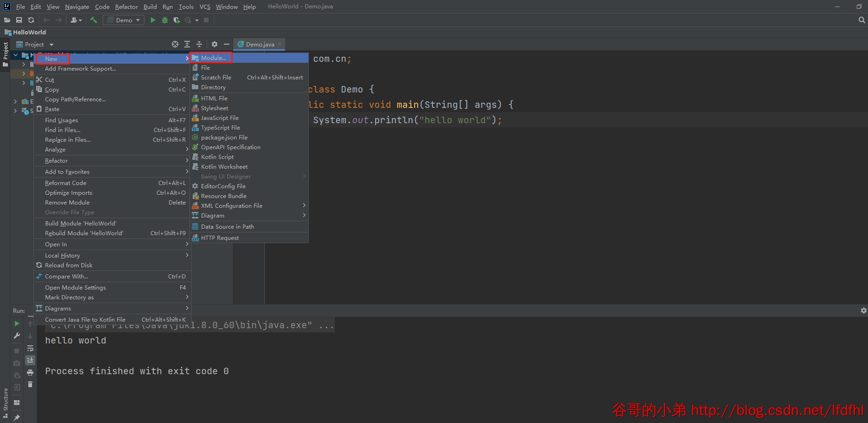This screenshot has width=868, height=423.
Task: Click the Open folder icon in the toolbar
Action: tap(7, 20)
